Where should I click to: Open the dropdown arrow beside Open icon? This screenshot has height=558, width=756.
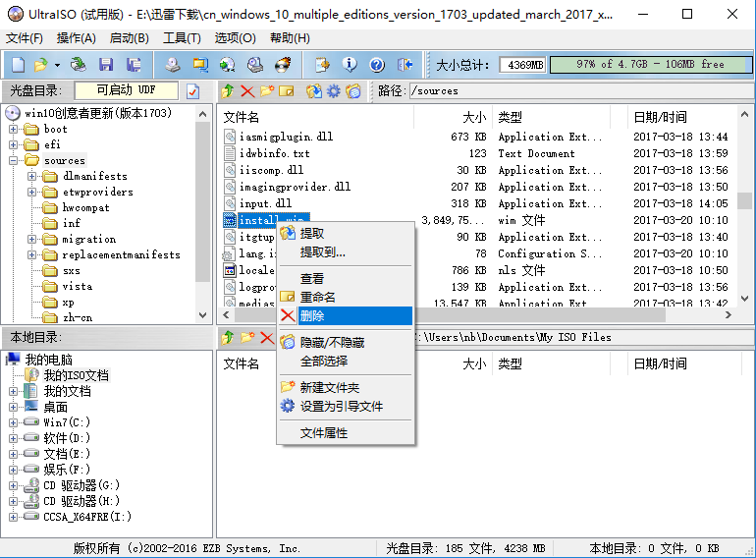click(57, 65)
